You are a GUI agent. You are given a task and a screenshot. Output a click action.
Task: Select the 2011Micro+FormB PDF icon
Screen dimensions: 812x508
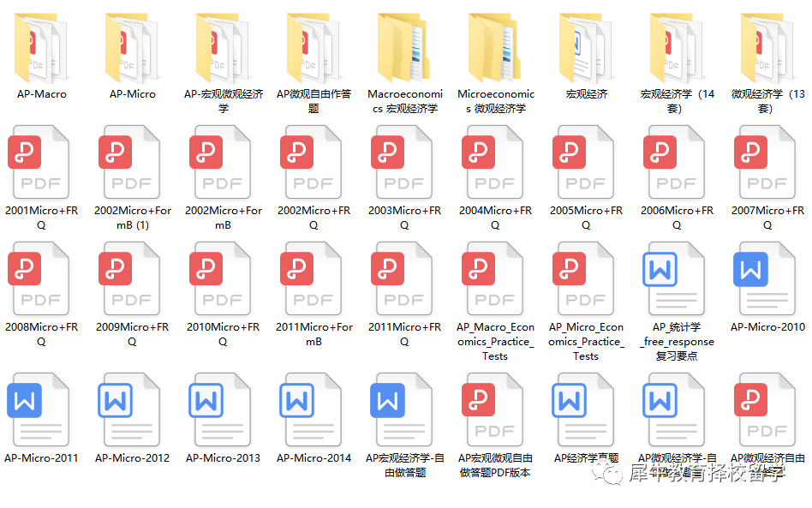click(x=311, y=278)
